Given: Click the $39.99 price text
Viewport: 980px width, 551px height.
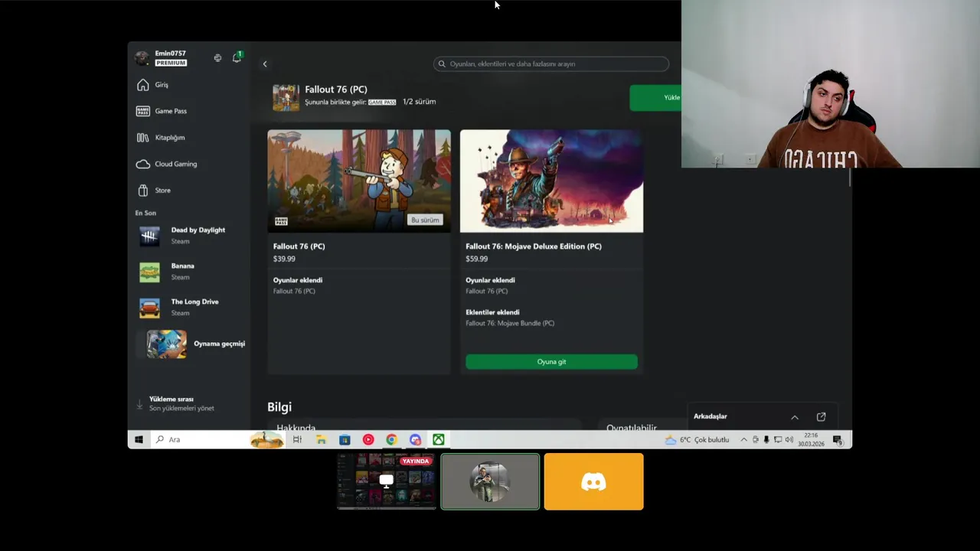Looking at the screenshot, I should (284, 259).
